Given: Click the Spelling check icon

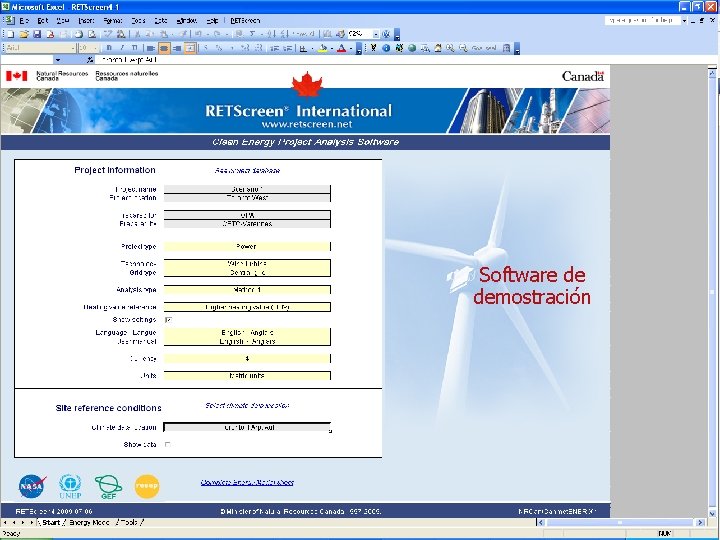Looking at the screenshot, I should tap(108, 34).
